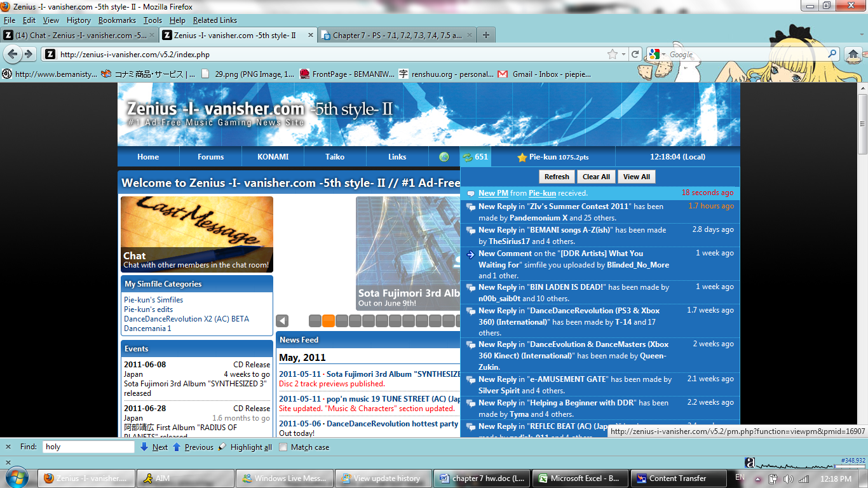Screen dimensions: 868x488
Task: Show hidden tray icons arrow
Action: pos(758,478)
